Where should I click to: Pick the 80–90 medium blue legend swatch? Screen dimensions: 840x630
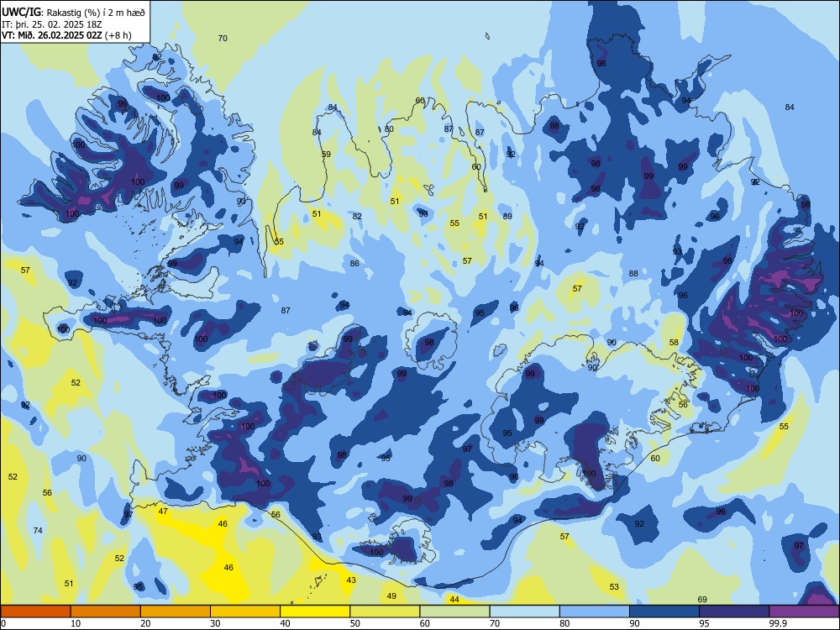pos(594,612)
